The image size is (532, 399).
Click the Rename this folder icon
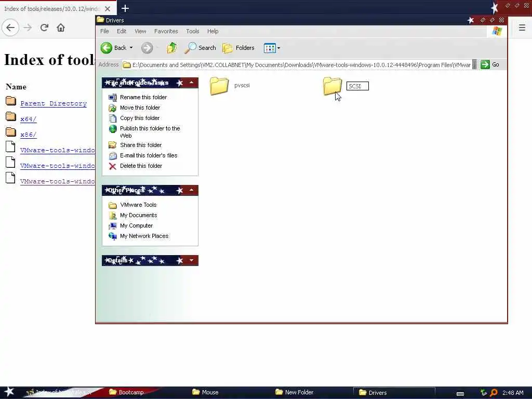tap(113, 97)
